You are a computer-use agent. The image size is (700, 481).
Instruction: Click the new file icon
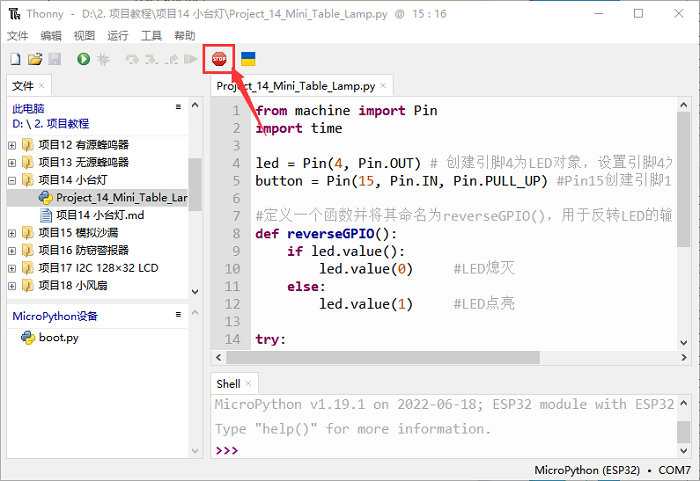tap(16, 60)
